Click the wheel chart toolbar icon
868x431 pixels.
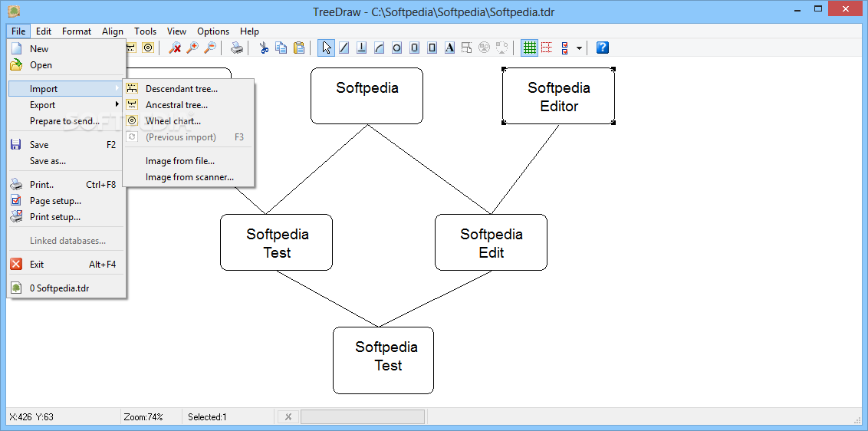148,48
